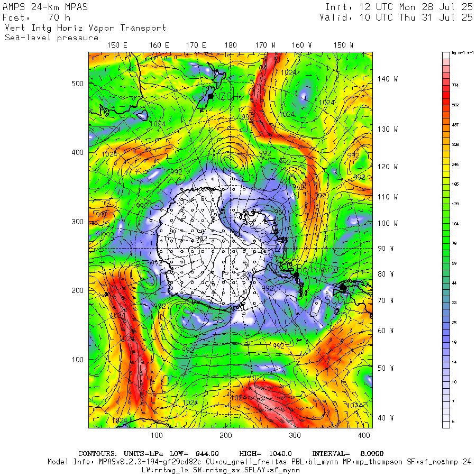Click the 'Fcst: 70 h' forecast hour text
Screen dimensions: 476x476
click(x=36, y=17)
